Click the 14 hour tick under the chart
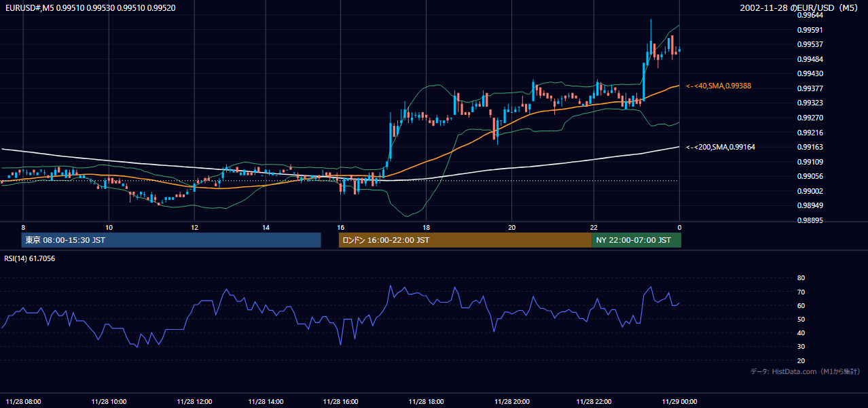The image size is (868, 408). pos(266,227)
